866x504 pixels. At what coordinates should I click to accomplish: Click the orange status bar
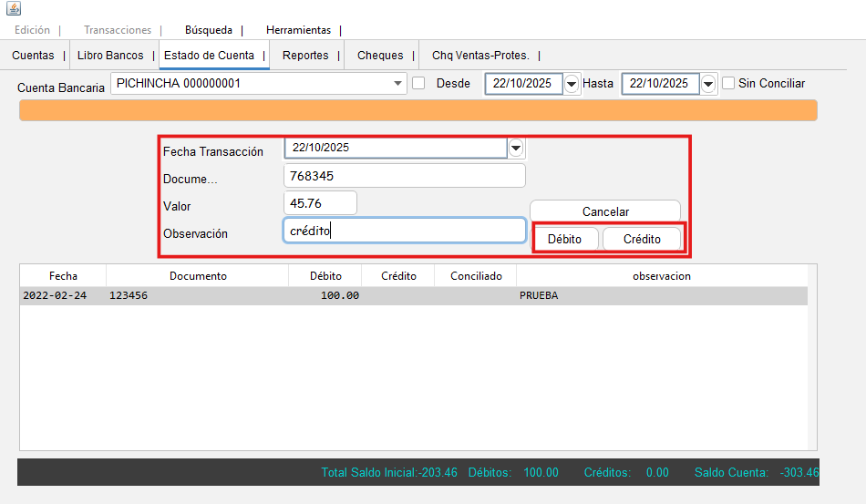(x=418, y=110)
